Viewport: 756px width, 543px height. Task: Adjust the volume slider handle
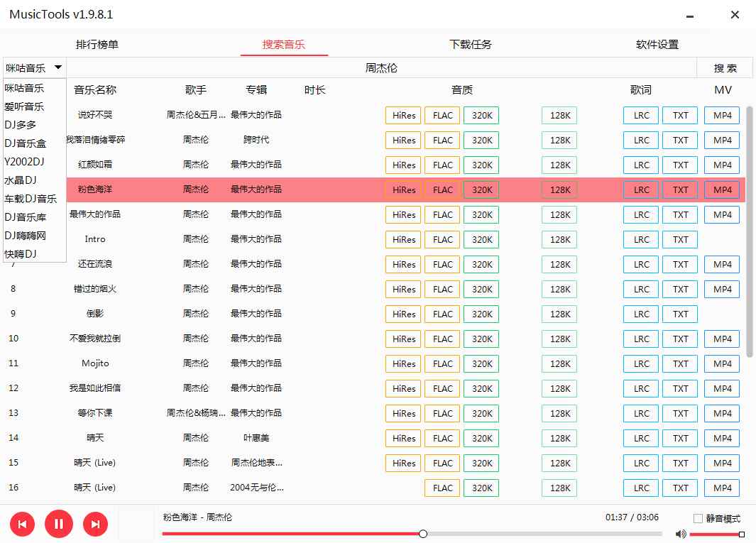(742, 534)
